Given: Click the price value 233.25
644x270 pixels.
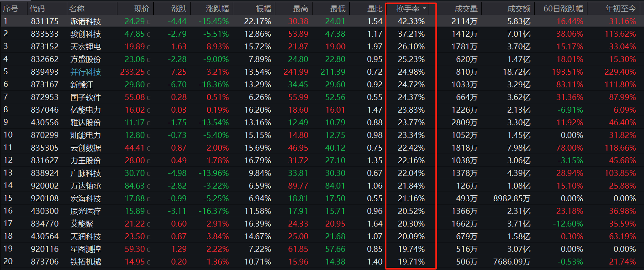Looking at the screenshot, I should click(133, 72).
